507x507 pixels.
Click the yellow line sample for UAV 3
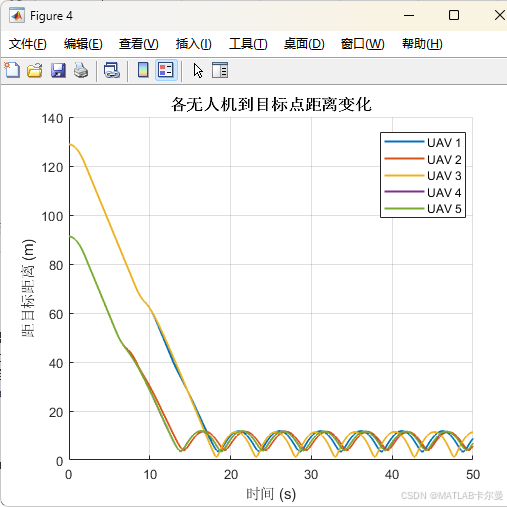point(404,175)
